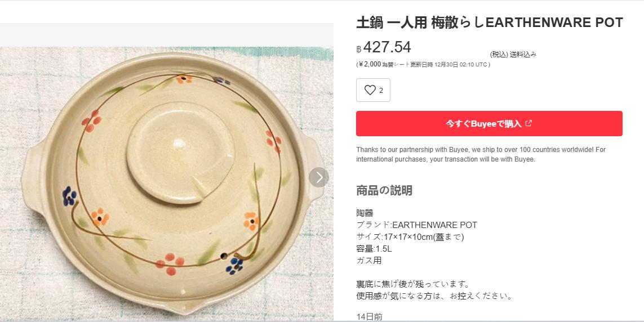644x322 pixels.
Task: Click the 商品の説明 section heading
Action: (x=384, y=190)
